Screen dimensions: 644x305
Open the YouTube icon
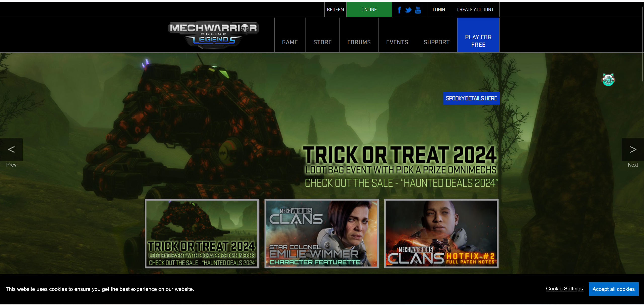[x=418, y=10]
